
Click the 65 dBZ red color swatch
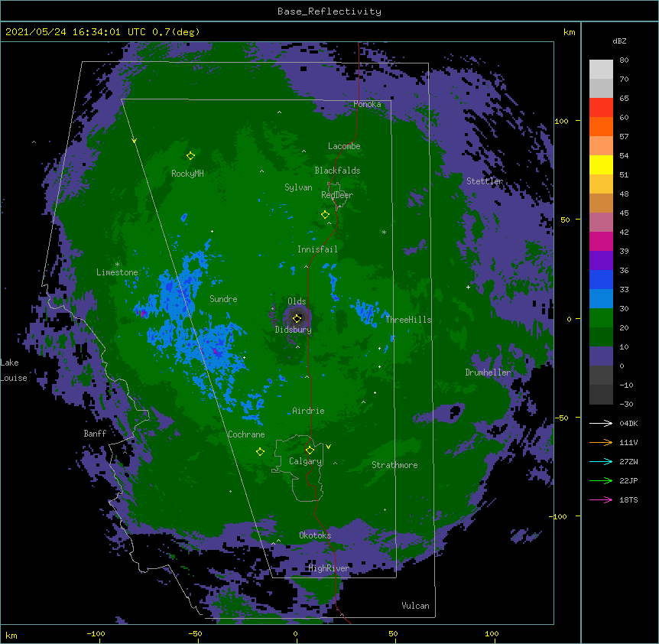601,107
